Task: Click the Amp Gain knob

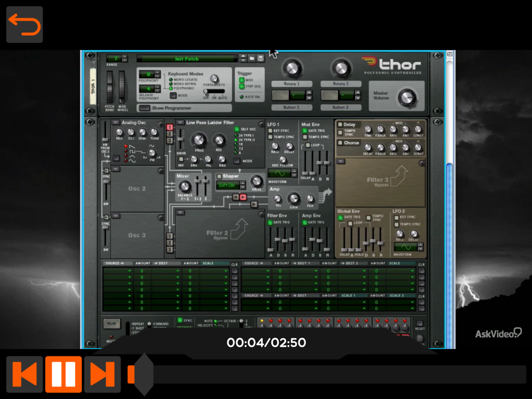Action: (294, 198)
